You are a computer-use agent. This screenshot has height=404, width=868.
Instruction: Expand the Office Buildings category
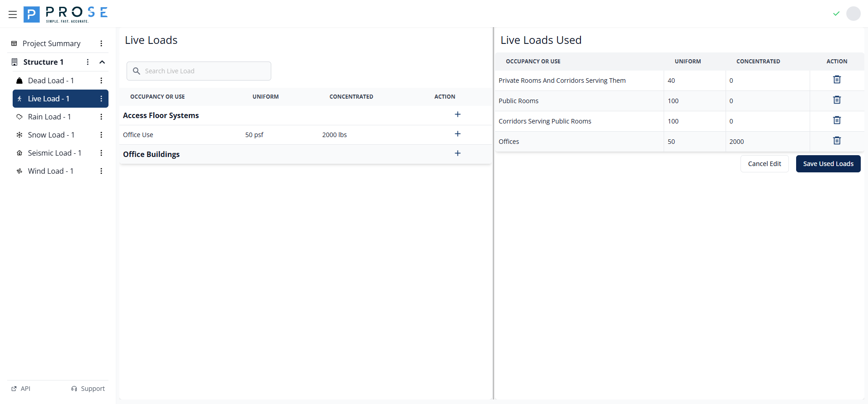[458, 153]
